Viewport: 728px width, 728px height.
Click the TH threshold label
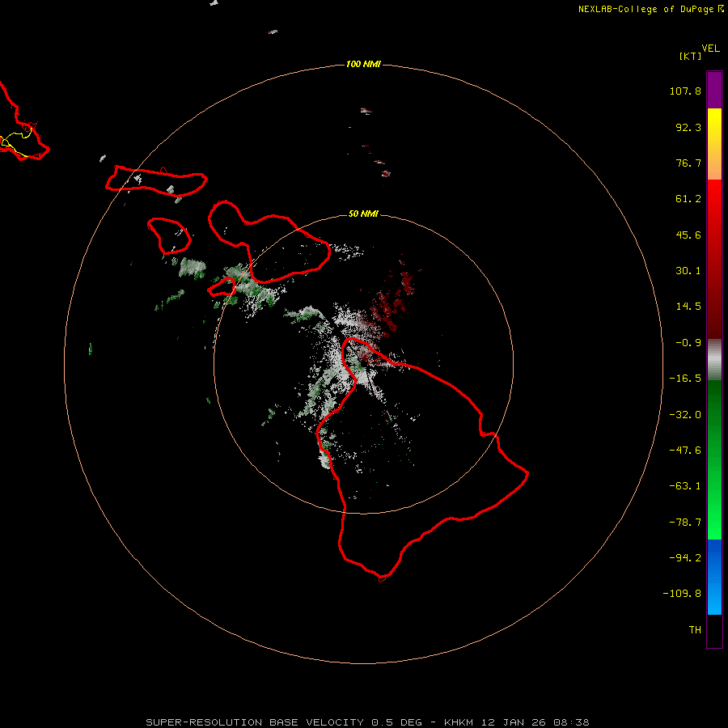tap(695, 630)
